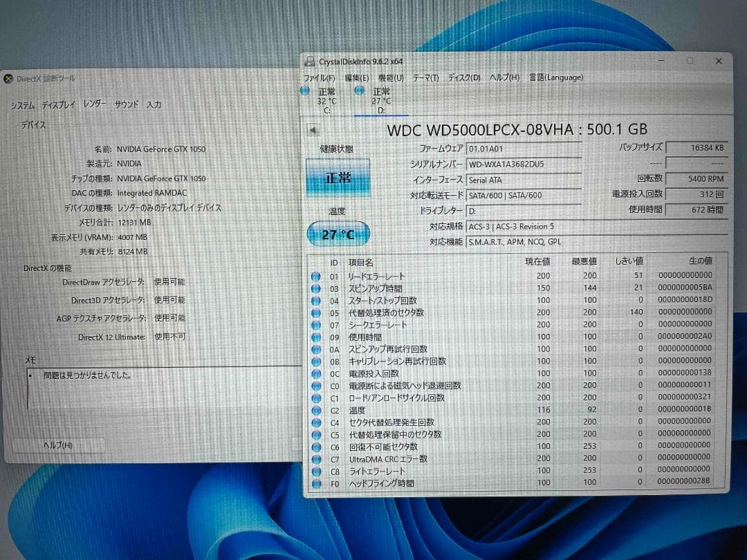Viewport: 747px width, 560px height.
Task: Open the ディスク(D) menu
Action: click(464, 77)
